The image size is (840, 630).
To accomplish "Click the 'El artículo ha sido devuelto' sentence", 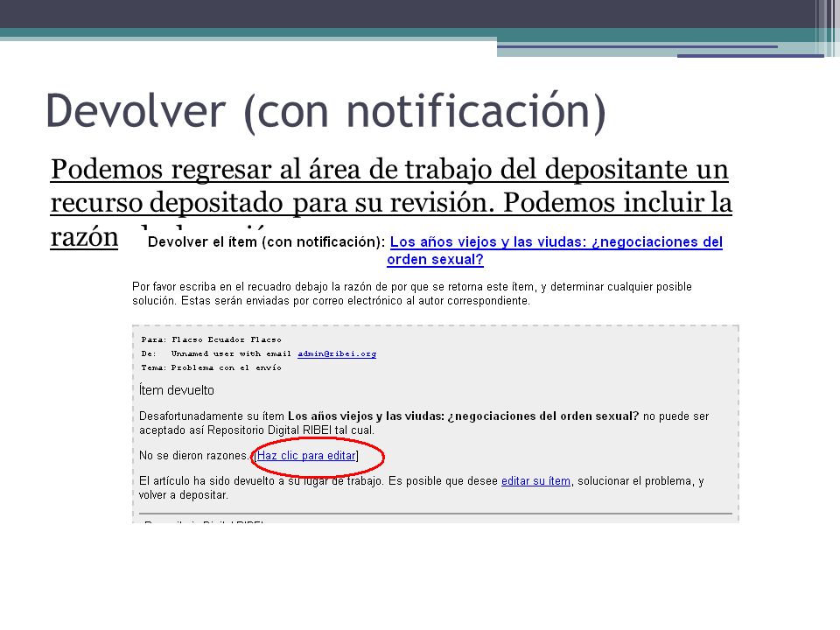I will (421, 487).
